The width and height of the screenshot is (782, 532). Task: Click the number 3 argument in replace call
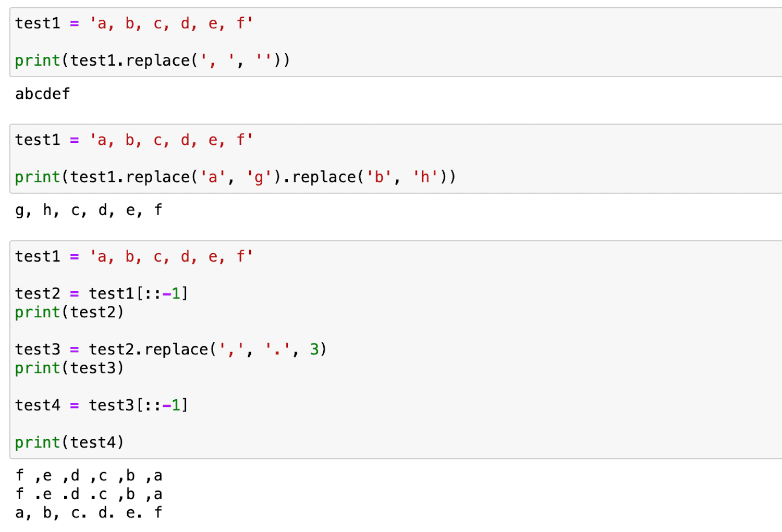tap(314, 349)
